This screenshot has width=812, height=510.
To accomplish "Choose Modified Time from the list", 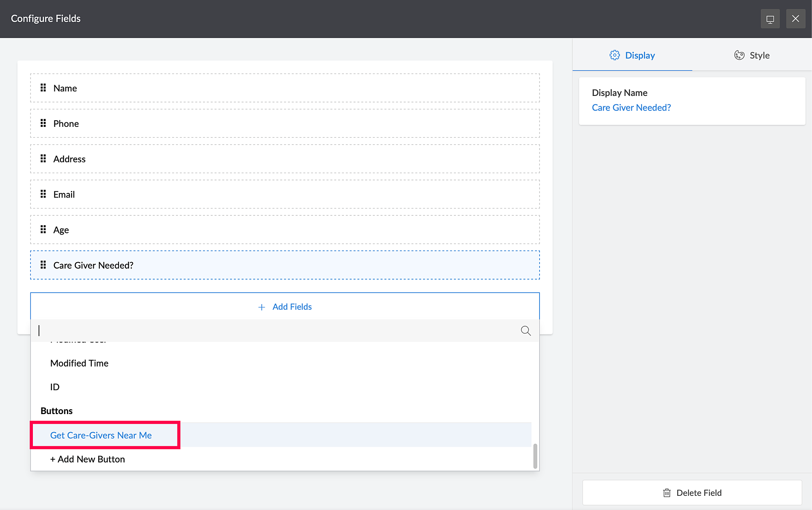I will click(x=80, y=363).
